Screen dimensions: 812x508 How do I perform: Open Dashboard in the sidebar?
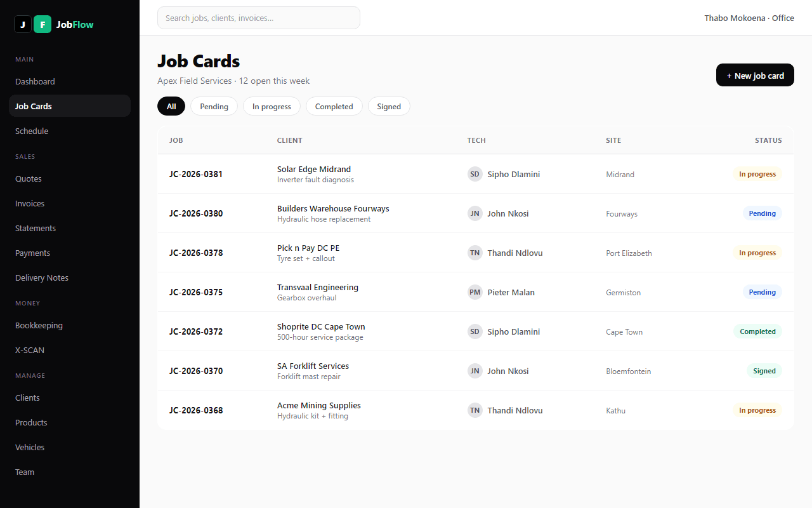tap(70, 81)
